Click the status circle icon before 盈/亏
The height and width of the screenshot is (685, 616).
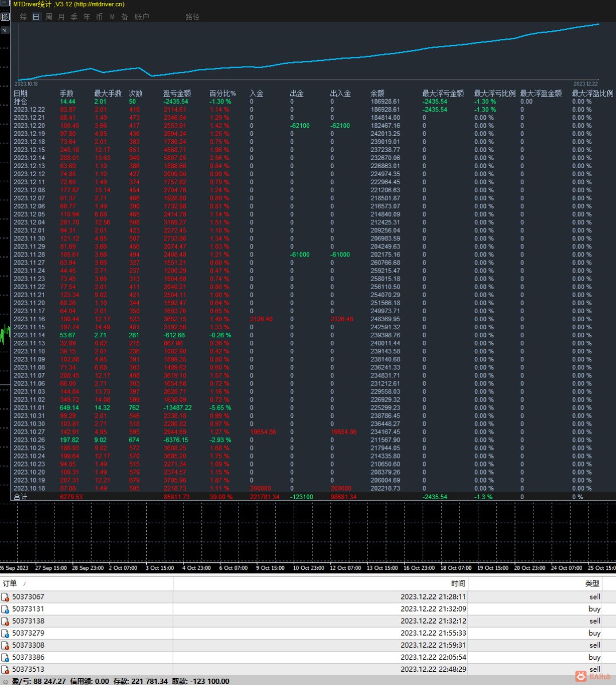[5, 682]
